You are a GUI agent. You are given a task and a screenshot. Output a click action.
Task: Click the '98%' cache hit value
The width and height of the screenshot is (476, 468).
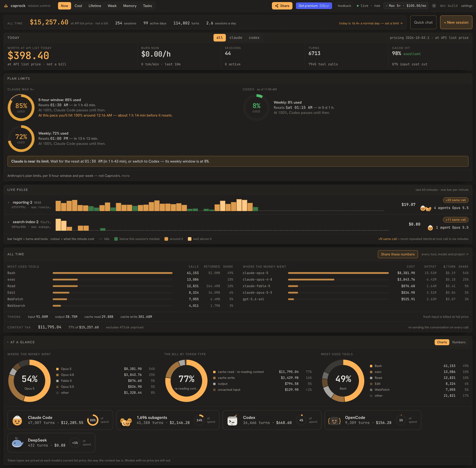tap(397, 53)
